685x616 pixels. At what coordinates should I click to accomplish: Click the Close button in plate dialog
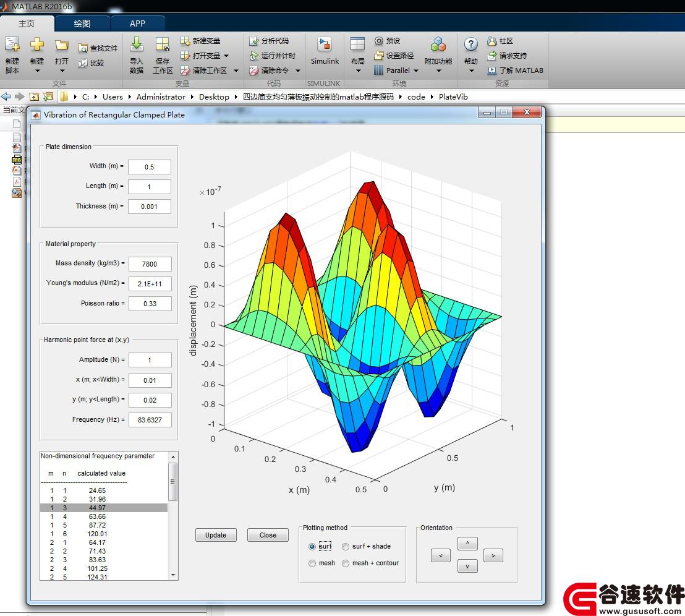268,535
